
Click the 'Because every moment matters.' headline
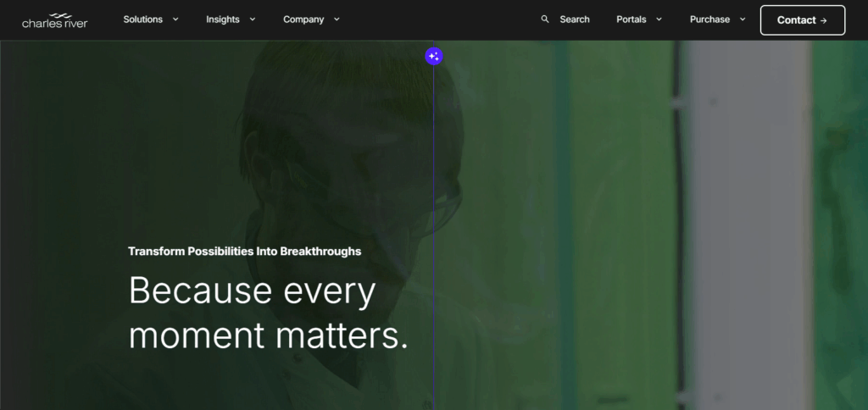pyautogui.click(x=269, y=313)
